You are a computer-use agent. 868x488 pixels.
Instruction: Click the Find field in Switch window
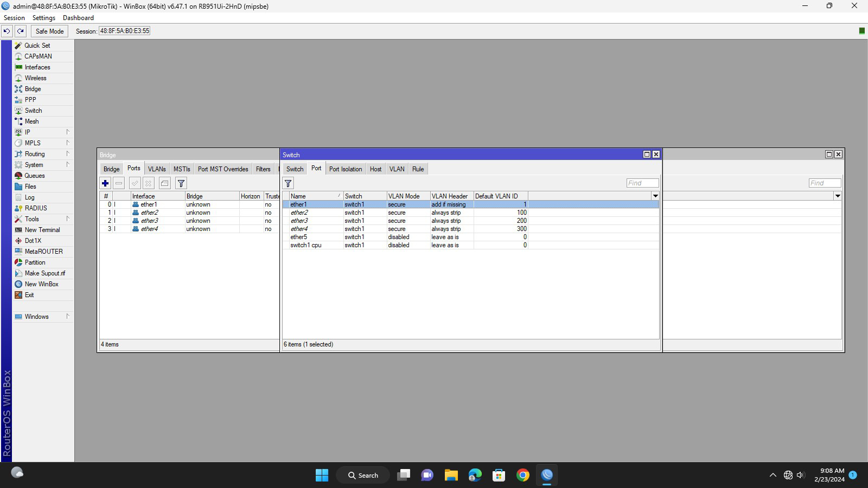coord(642,183)
